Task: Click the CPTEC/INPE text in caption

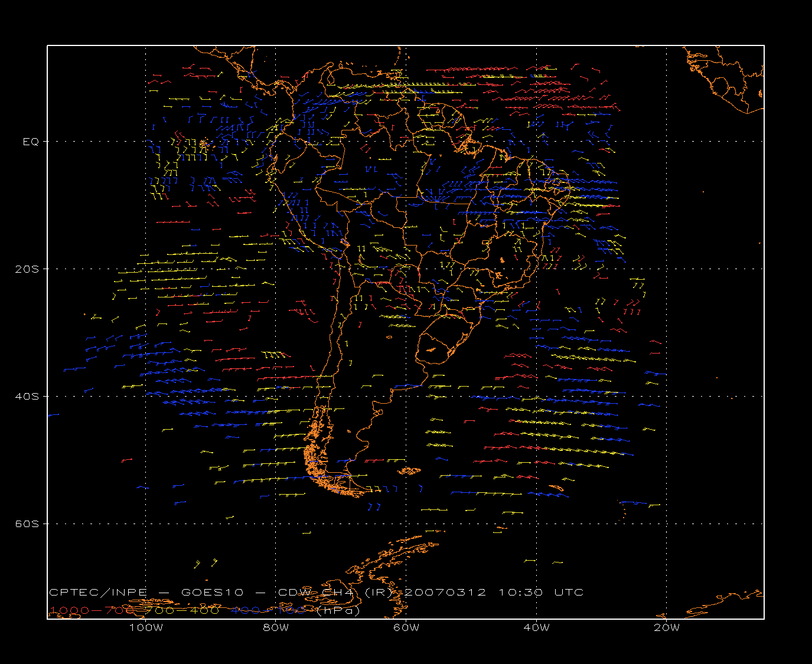Action: click(x=99, y=593)
